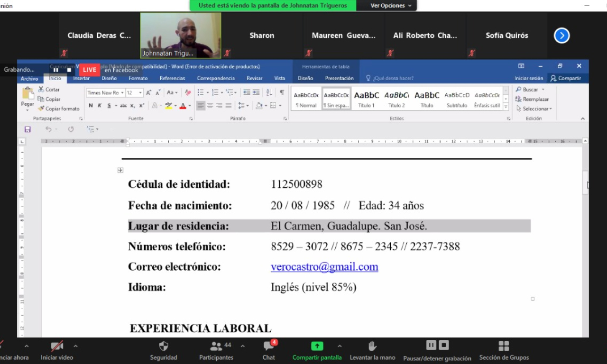Click the verocastro@gmail.com email link
Viewport: 607px width, 364px height.
(324, 267)
